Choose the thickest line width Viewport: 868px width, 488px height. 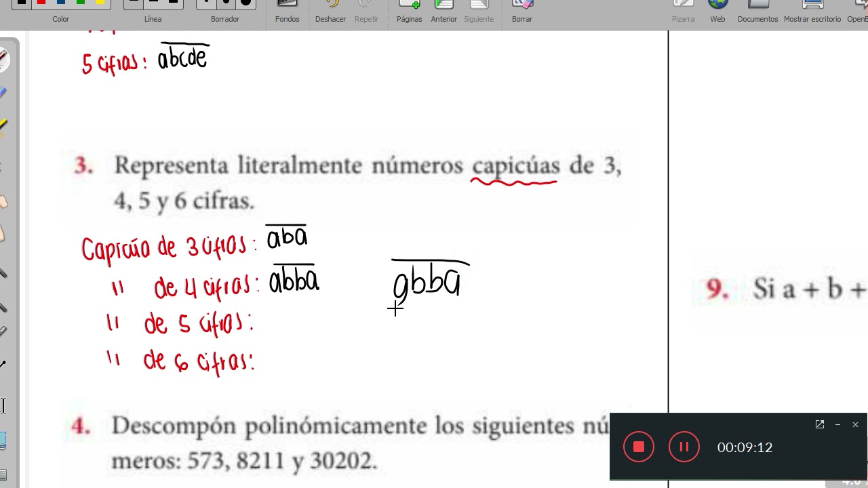click(x=173, y=3)
